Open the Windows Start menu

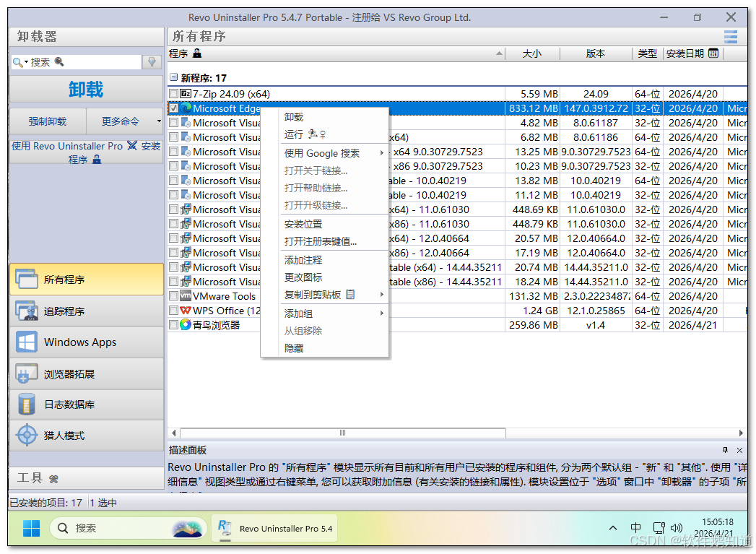31,528
